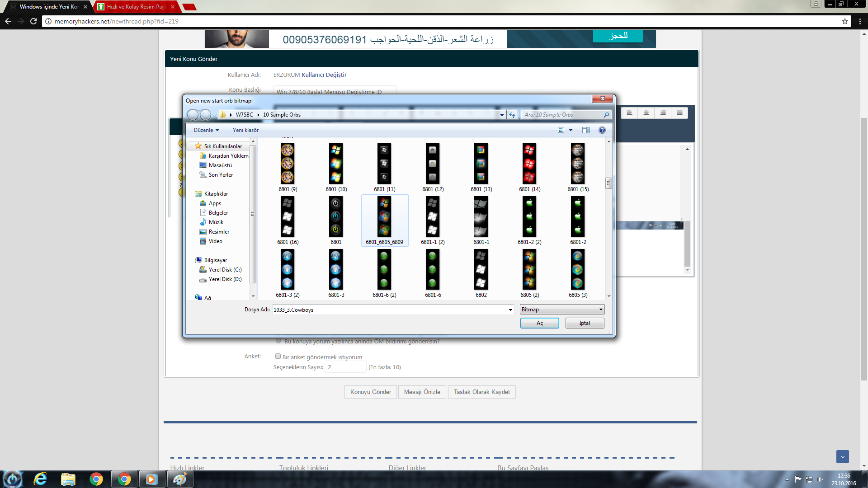
Task: Open the Belgeler library
Action: pos(218,213)
